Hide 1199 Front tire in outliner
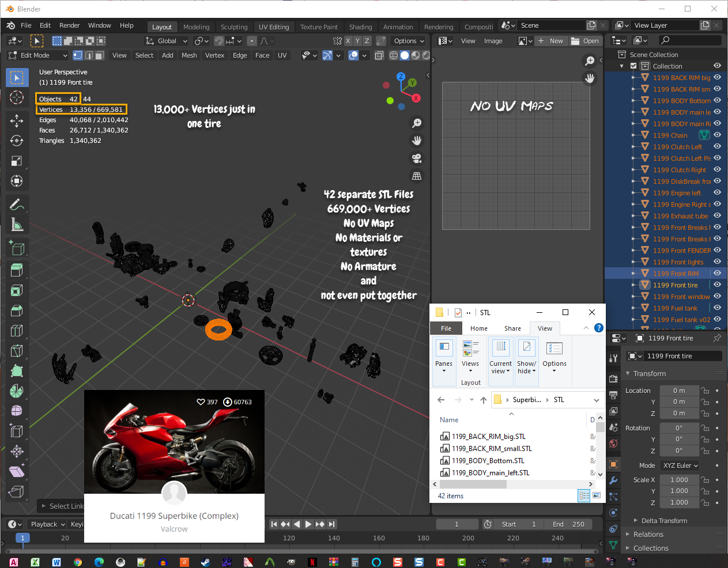Image resolution: width=728 pixels, height=568 pixels. click(718, 285)
